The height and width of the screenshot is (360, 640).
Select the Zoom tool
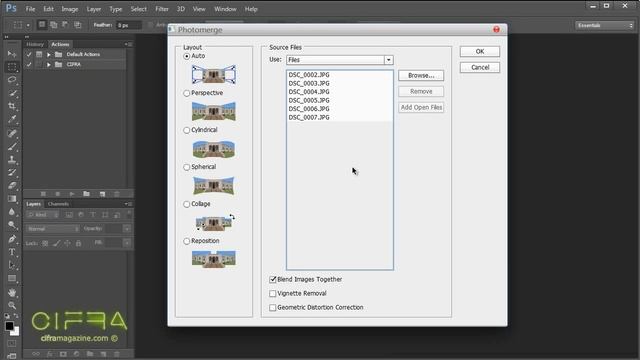[12, 305]
